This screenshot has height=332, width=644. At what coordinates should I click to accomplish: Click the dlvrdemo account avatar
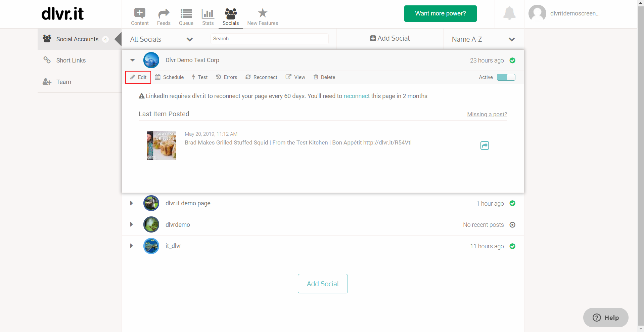(x=151, y=224)
